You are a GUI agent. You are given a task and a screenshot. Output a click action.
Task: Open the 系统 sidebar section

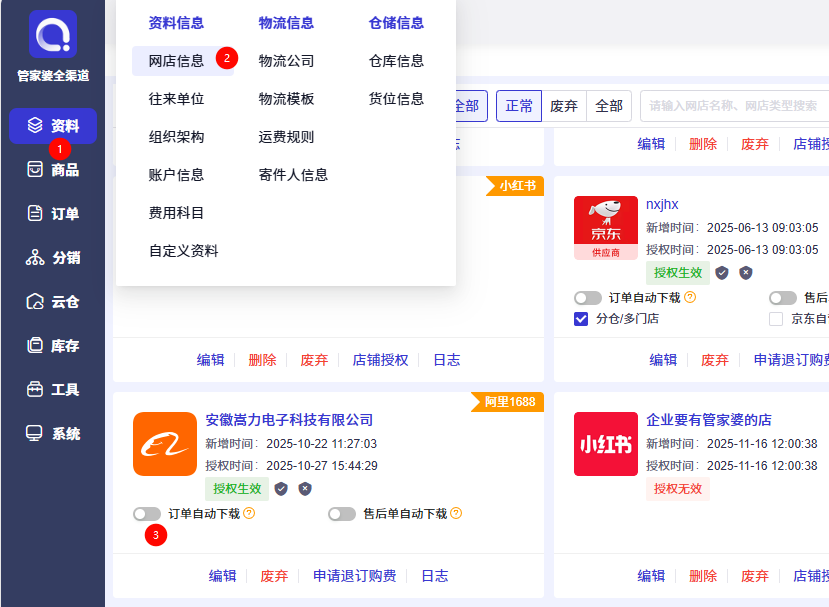[x=53, y=434]
